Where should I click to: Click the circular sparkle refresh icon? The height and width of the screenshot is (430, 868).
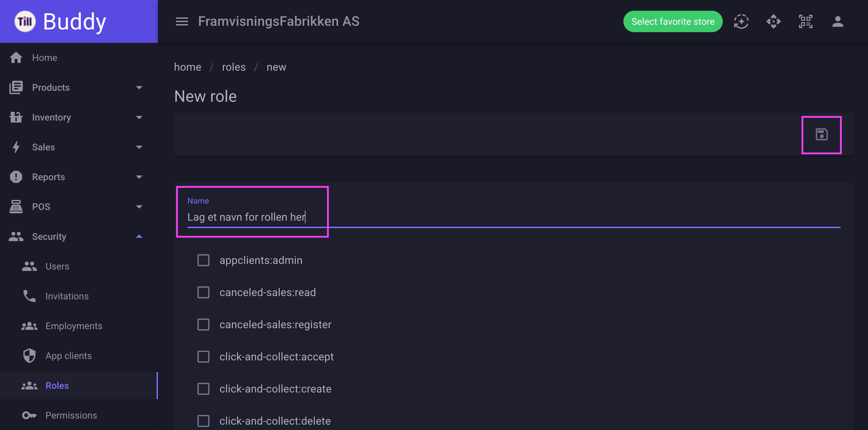point(741,21)
